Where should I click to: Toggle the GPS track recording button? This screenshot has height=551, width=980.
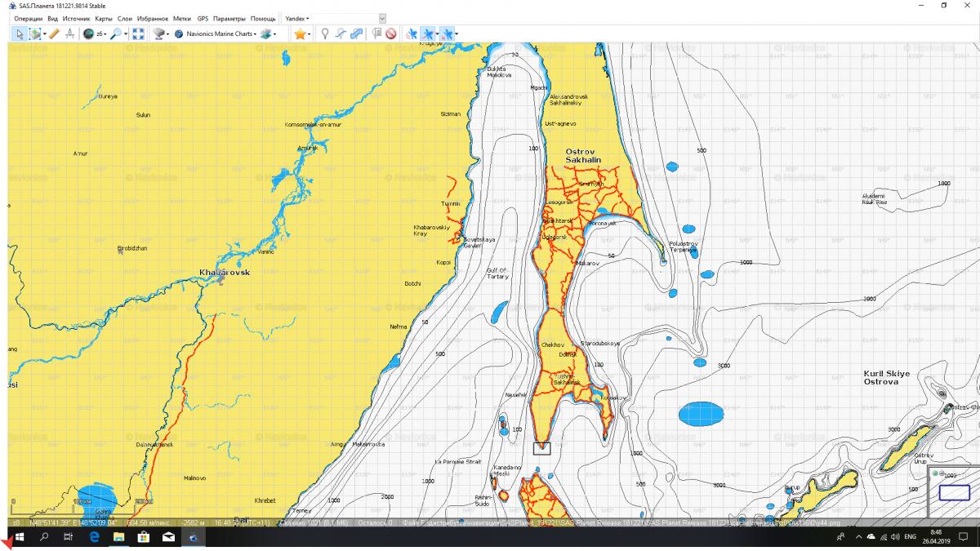click(429, 33)
